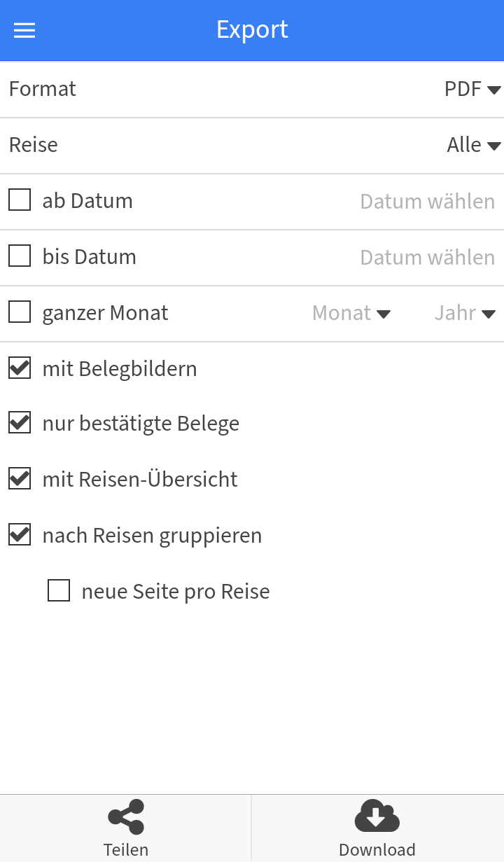Image resolution: width=504 pixels, height=862 pixels.
Task: Uncheck nur bestätigte Belege
Action: [x=20, y=423]
